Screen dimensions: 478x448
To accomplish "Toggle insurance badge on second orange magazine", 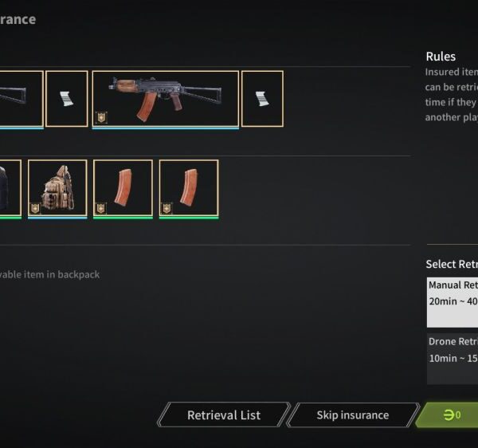I will point(167,208).
